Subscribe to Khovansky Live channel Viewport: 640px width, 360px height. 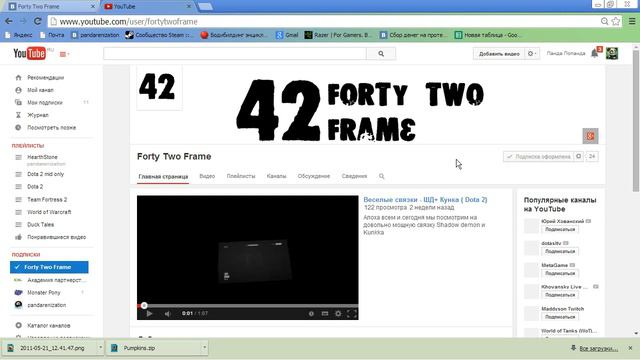tap(560, 295)
